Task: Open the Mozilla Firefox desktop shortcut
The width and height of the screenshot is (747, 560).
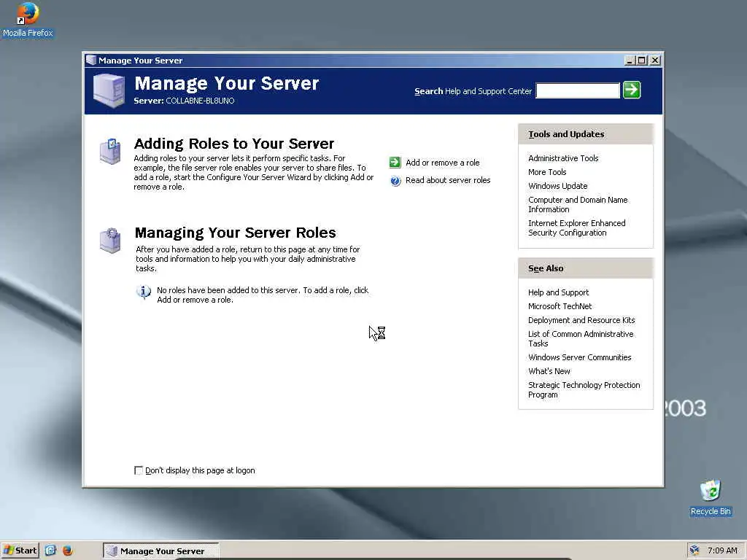Action: coord(28,20)
